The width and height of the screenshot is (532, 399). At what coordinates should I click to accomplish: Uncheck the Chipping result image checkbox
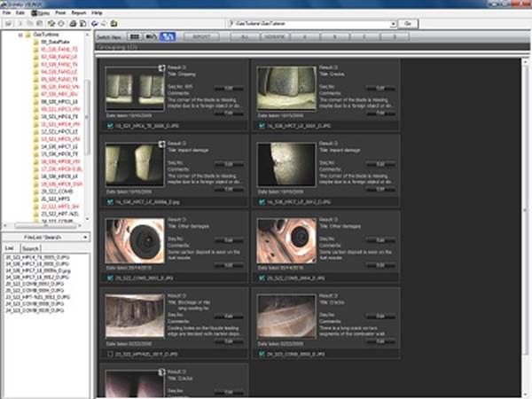(x=109, y=127)
